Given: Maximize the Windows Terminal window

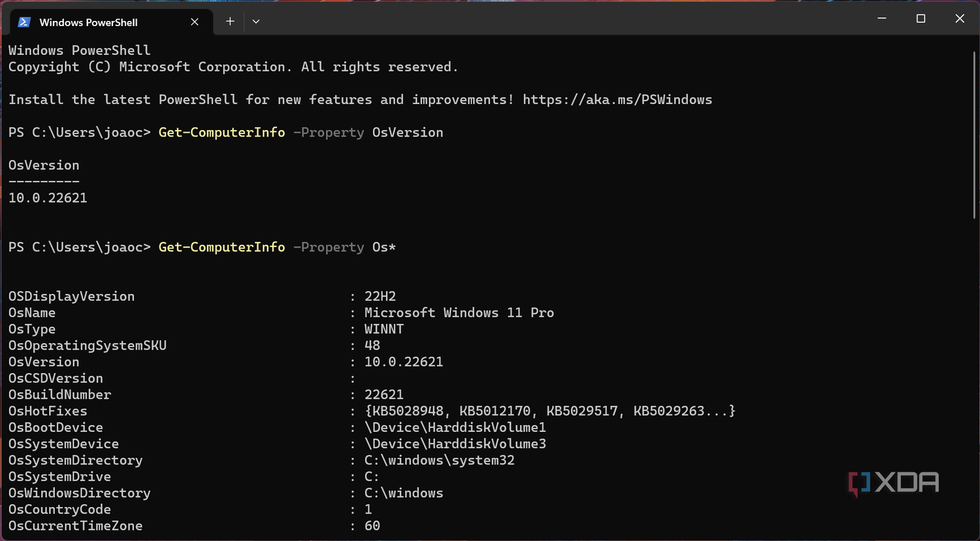Looking at the screenshot, I should [x=921, y=18].
